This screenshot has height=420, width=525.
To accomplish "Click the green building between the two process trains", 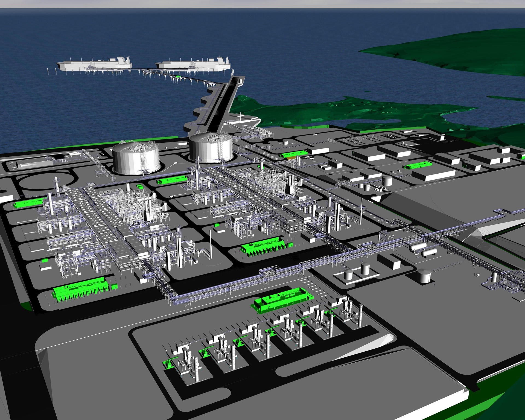I will tap(172, 180).
